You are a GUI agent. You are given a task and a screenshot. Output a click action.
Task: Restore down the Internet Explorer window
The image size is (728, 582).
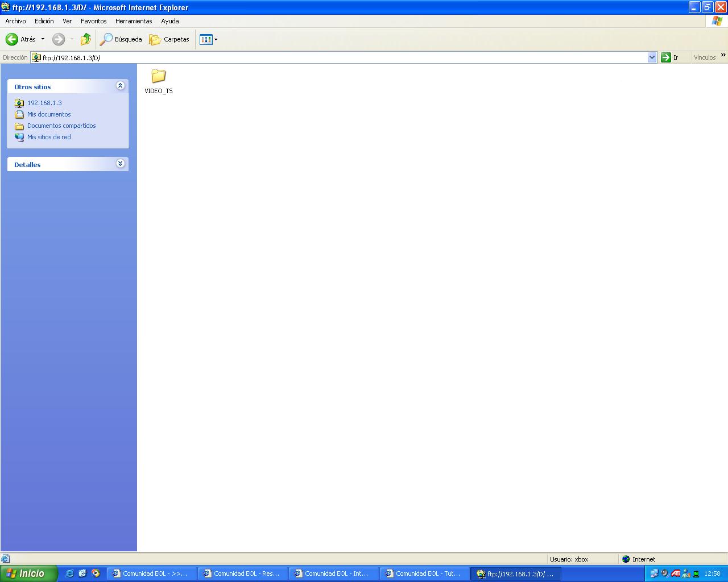tap(708, 7)
